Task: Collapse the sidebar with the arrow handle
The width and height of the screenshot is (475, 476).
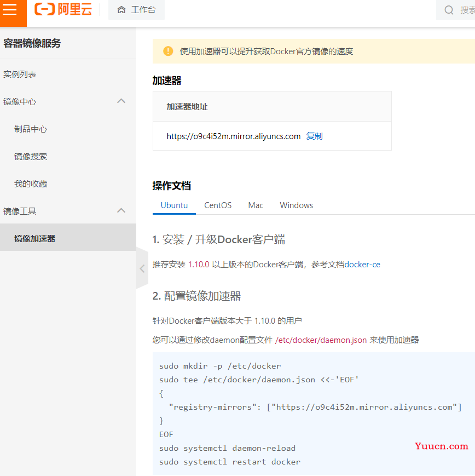Action: tap(142, 268)
